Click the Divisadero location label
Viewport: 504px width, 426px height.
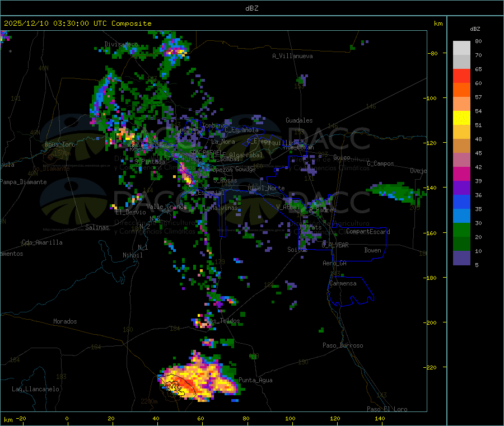pyautogui.click(x=121, y=44)
